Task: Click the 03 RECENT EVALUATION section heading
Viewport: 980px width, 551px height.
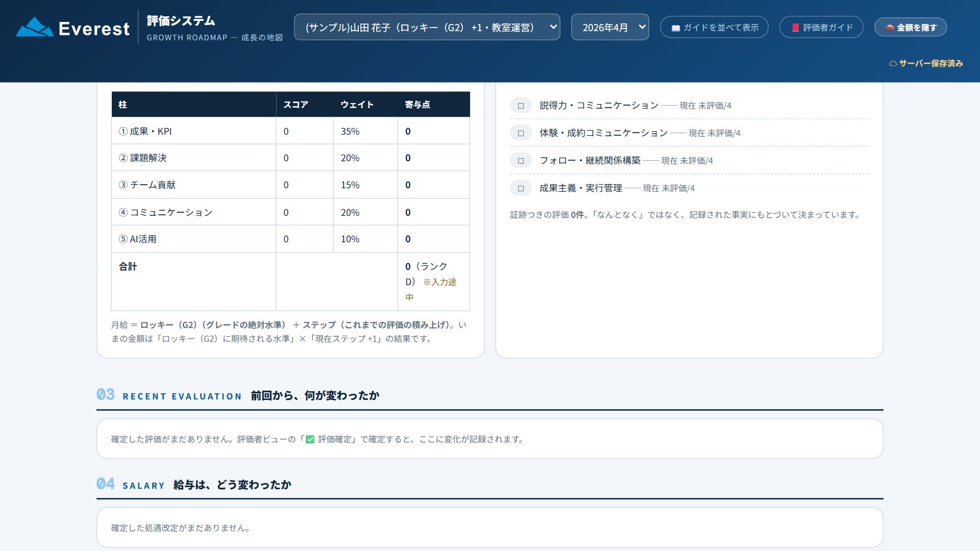Action: point(238,395)
